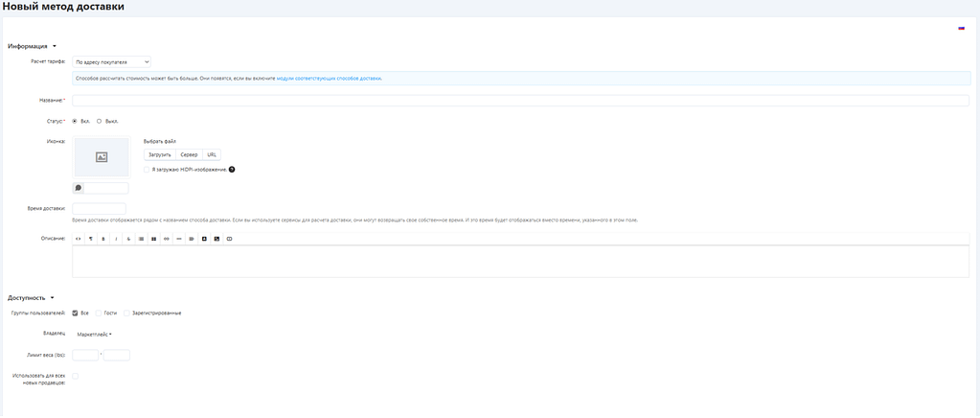Image resolution: width=980 pixels, height=418 pixels.
Task: Open the "Маркетплейс" owner dropdown
Action: coord(94,334)
